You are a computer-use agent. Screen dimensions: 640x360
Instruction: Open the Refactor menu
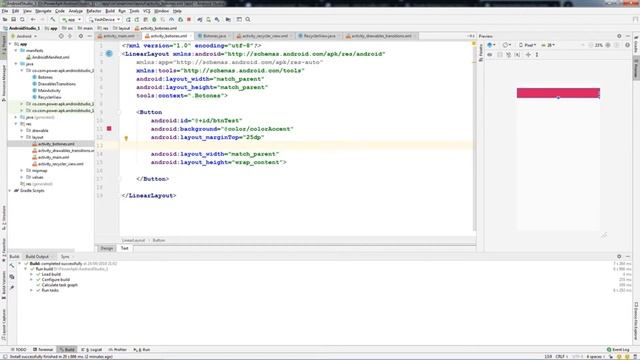click(94, 11)
